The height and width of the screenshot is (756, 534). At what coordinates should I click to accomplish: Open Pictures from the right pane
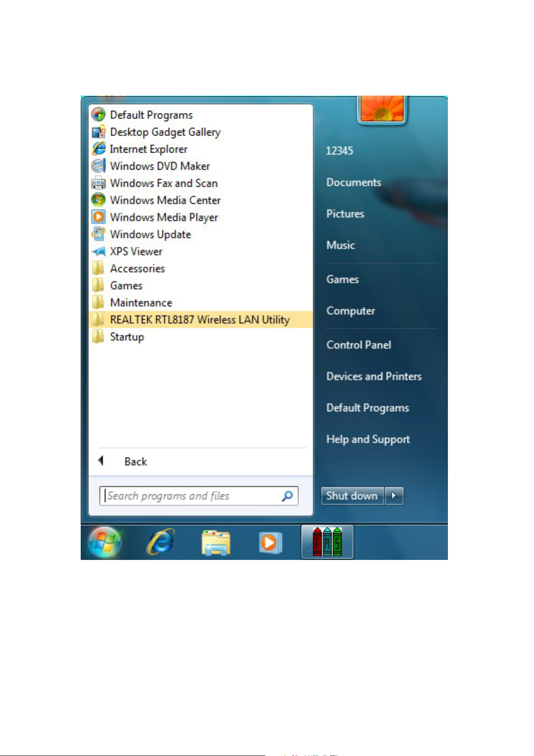345,214
